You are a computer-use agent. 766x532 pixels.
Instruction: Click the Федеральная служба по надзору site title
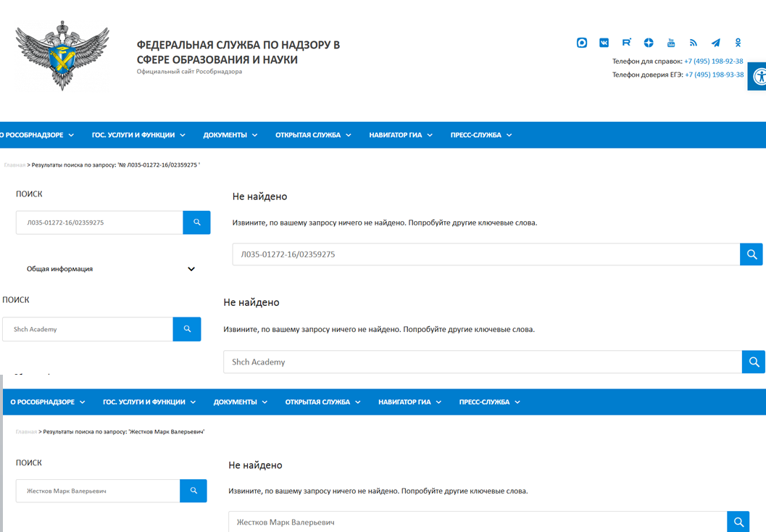tap(238, 52)
